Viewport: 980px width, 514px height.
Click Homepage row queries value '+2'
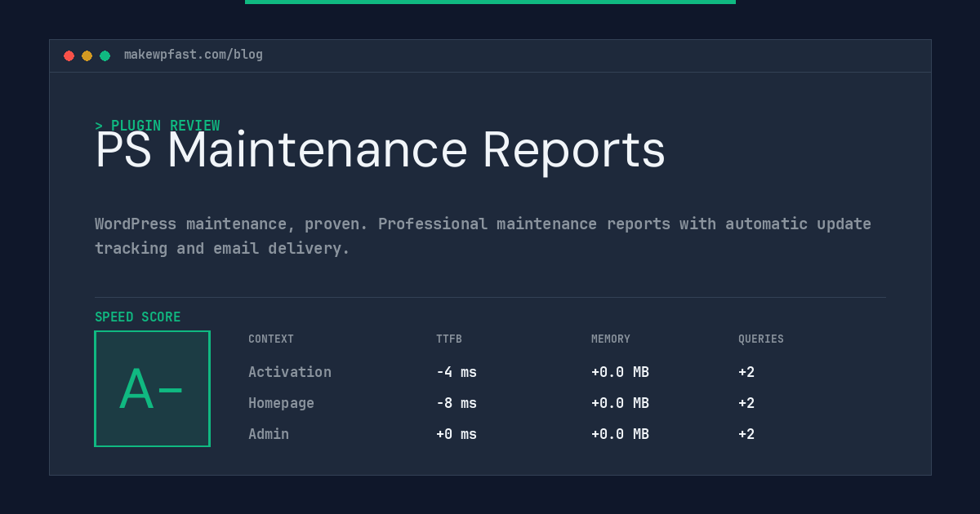746,403
